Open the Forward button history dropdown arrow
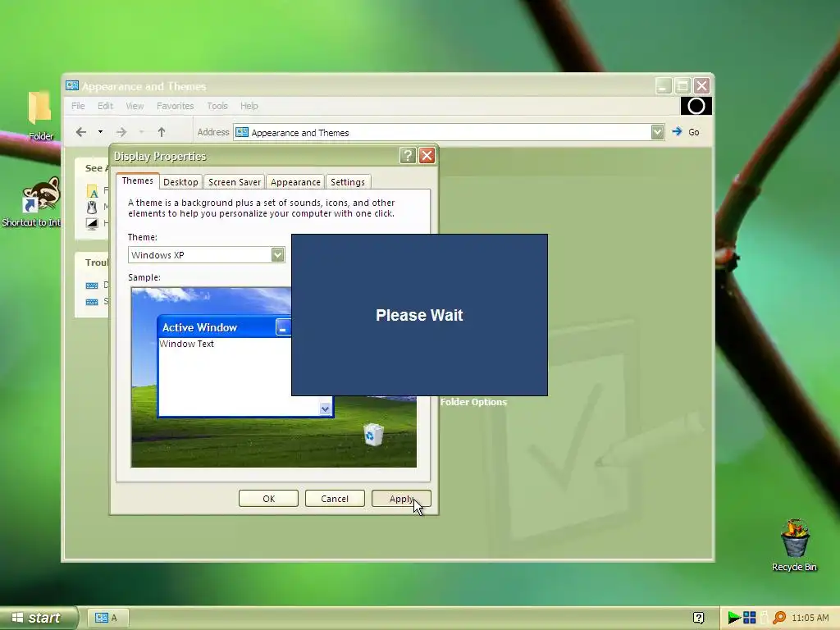This screenshot has height=630, width=840. coord(141,132)
